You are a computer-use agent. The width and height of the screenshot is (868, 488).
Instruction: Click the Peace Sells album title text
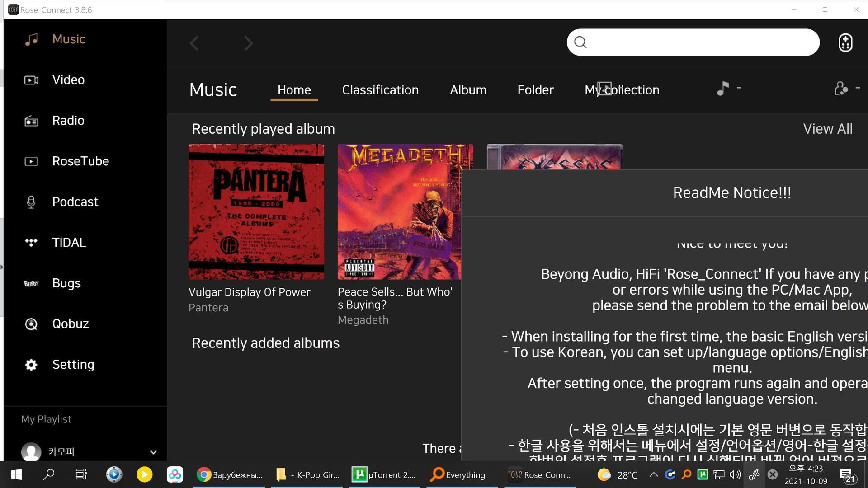[395, 298]
